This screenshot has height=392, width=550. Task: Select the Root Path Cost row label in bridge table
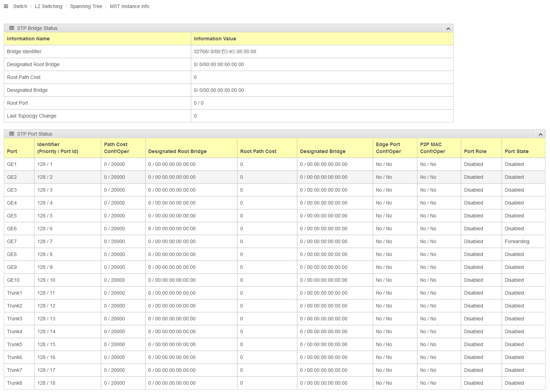pyautogui.click(x=24, y=77)
